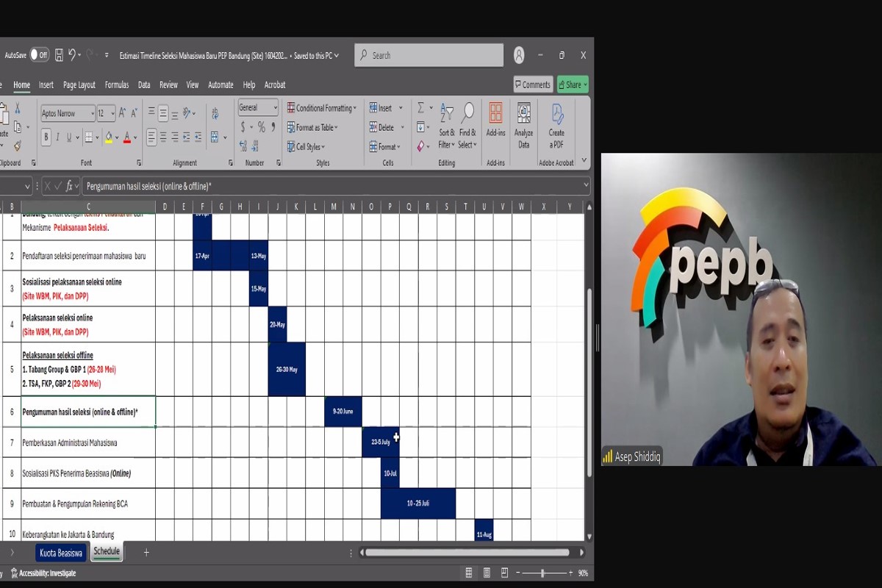Switch to the Kuota Beasiswa sheet tab
Viewport: 882px width, 588px height.
[60, 552]
